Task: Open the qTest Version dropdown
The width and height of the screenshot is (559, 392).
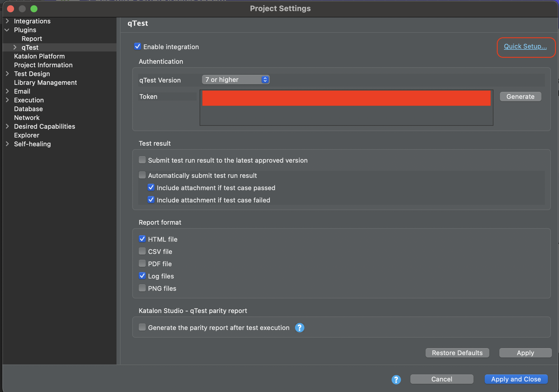Action: [236, 80]
